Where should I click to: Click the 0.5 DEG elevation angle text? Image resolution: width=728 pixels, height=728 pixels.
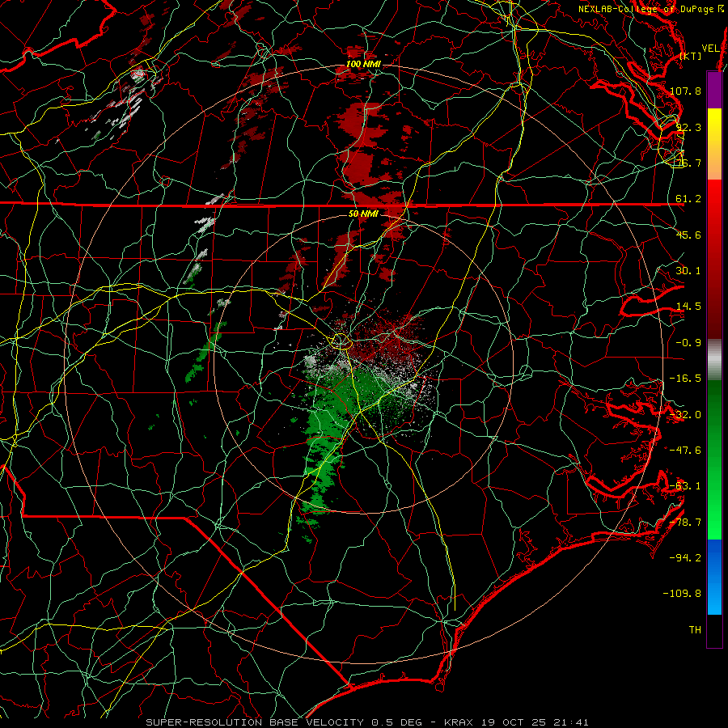(x=398, y=722)
